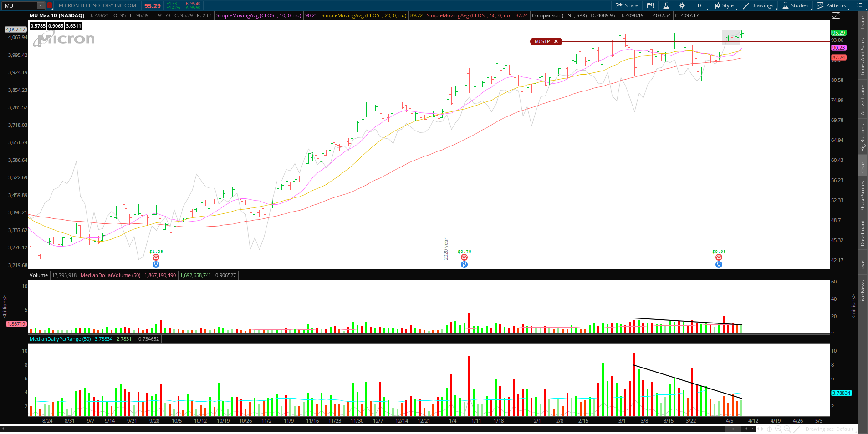Open the D timeframe dropdown
The image size is (868, 434).
700,5
